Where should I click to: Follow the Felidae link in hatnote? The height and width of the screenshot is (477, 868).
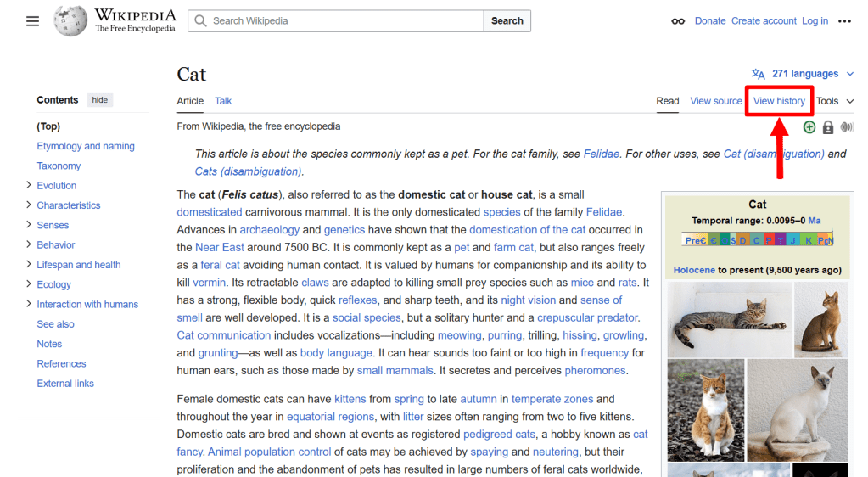602,154
